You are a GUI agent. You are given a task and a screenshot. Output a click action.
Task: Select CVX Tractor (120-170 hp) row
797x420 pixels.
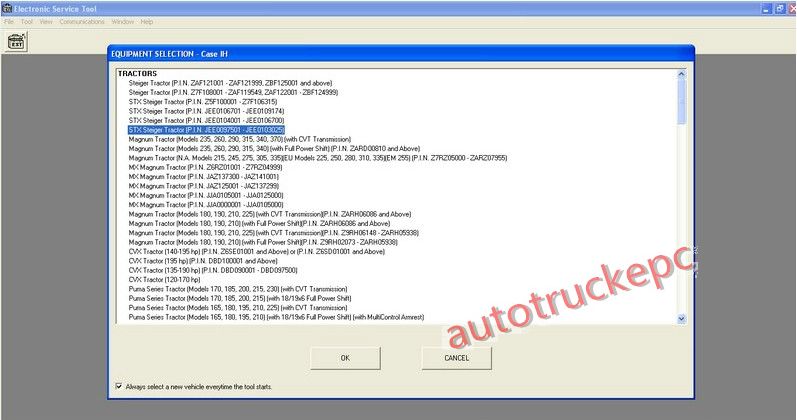click(165, 280)
